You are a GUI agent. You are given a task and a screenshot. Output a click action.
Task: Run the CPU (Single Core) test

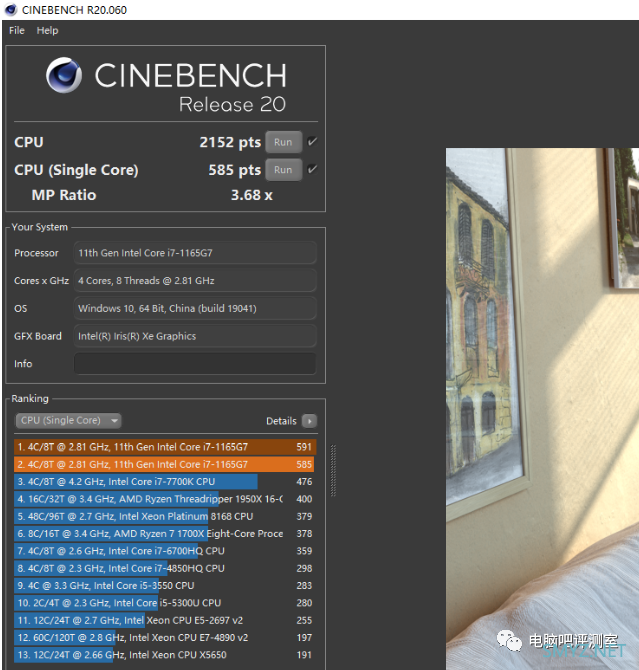point(283,170)
